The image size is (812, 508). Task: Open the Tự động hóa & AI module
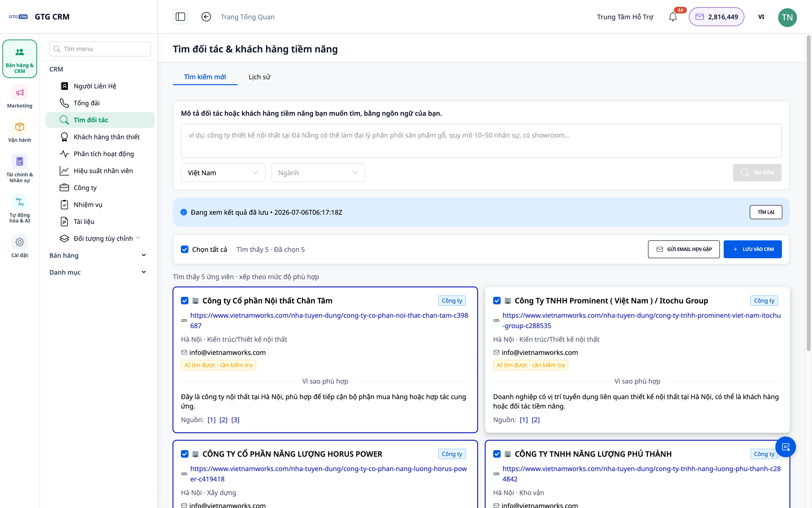point(20,208)
